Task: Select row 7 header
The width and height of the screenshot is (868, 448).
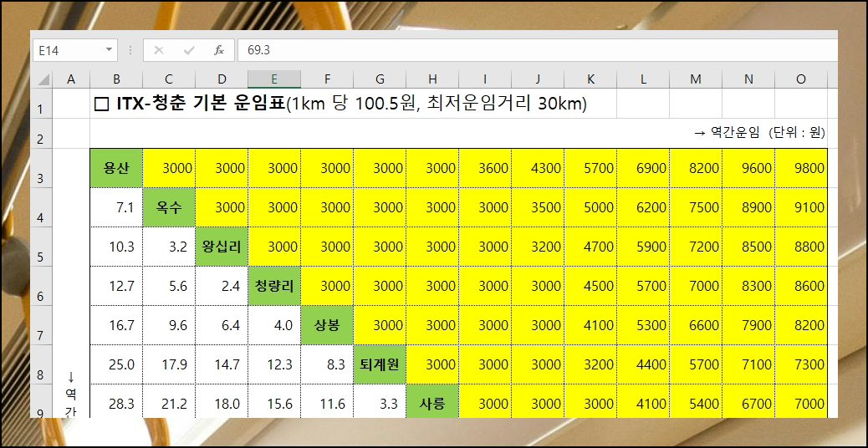Action: (40, 325)
